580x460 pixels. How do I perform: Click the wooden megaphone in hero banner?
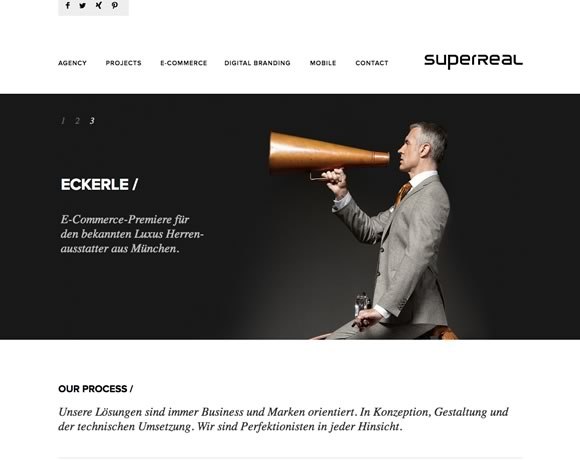click(328, 153)
